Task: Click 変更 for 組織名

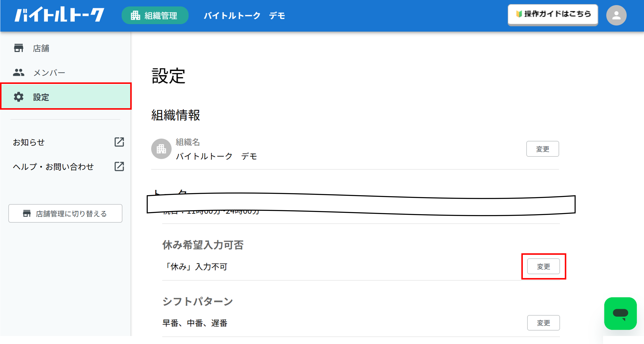Action: pos(543,149)
